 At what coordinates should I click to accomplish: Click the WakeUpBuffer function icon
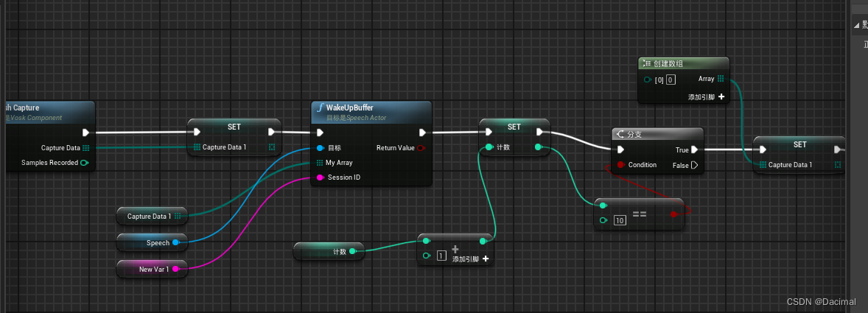[320, 108]
